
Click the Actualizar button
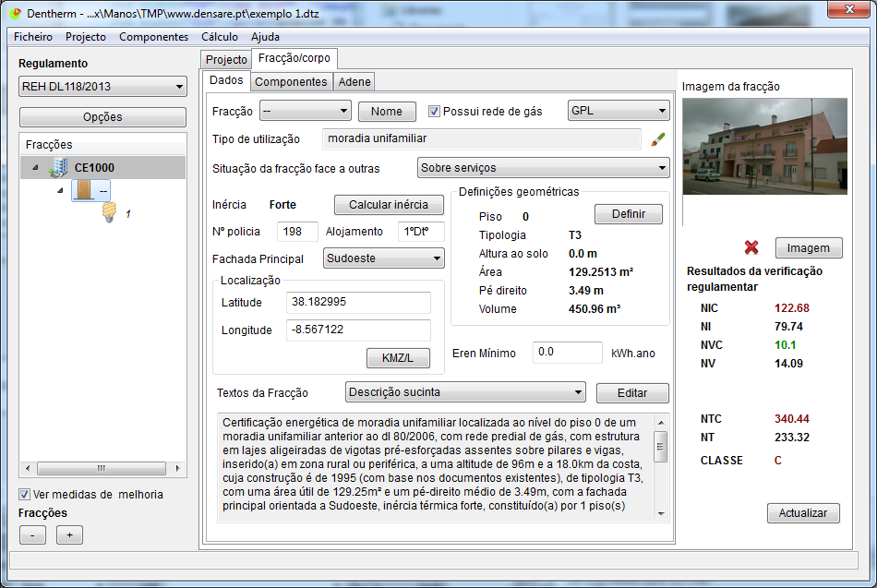803,513
